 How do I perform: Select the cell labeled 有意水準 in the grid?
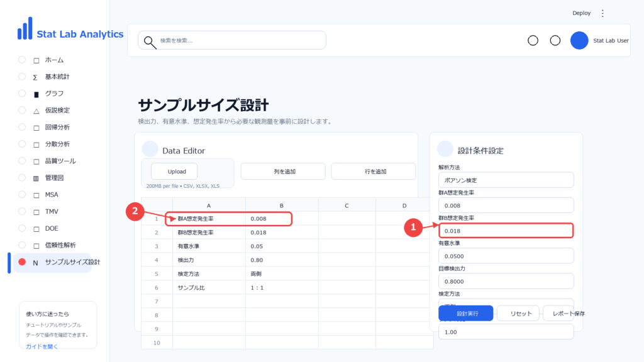tap(209, 246)
